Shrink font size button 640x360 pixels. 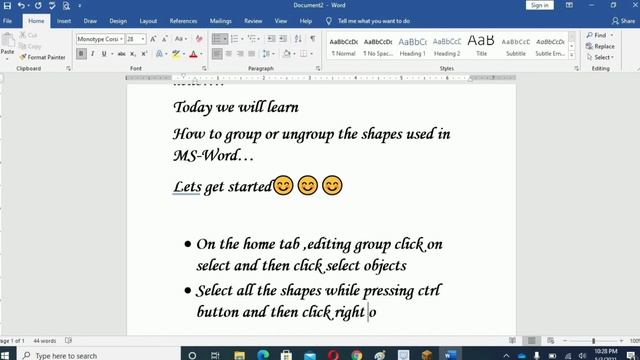[165, 39]
